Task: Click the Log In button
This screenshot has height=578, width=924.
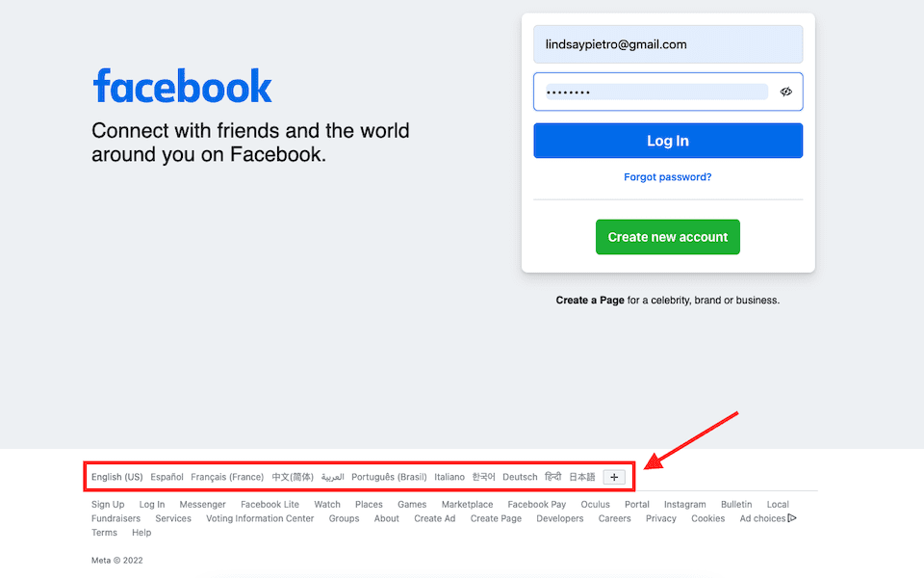Action: pyautogui.click(x=667, y=140)
